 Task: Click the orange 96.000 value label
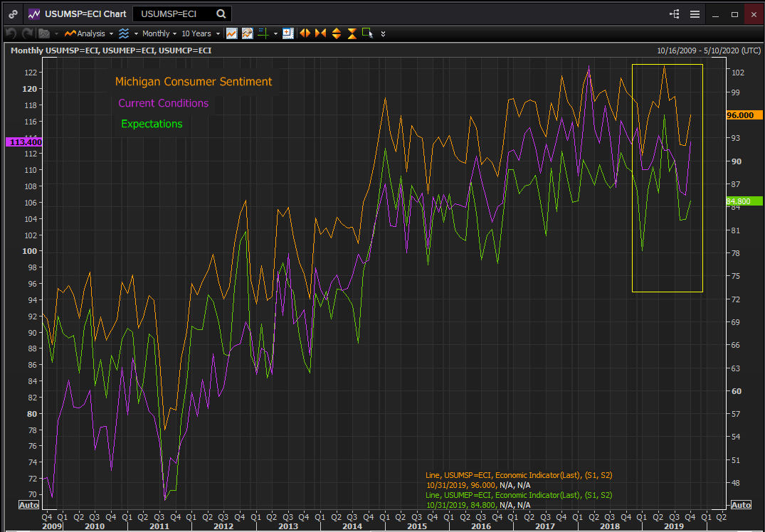[744, 115]
